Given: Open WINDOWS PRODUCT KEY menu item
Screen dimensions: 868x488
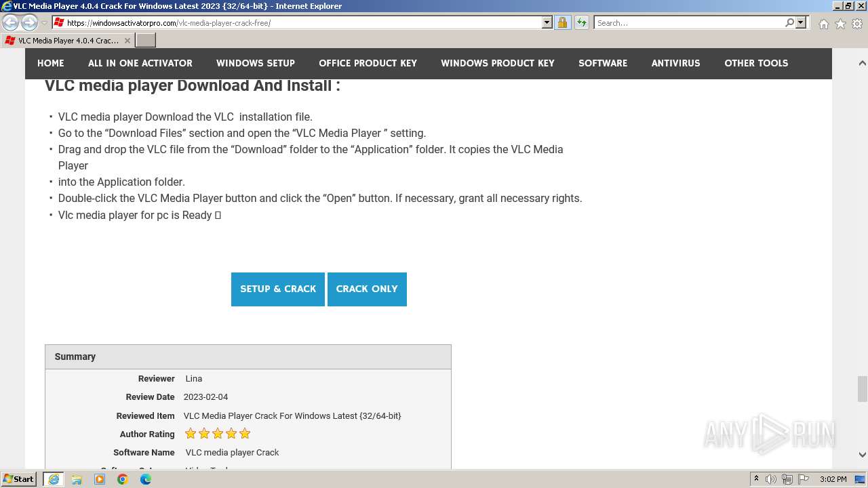Looking at the screenshot, I should (498, 63).
